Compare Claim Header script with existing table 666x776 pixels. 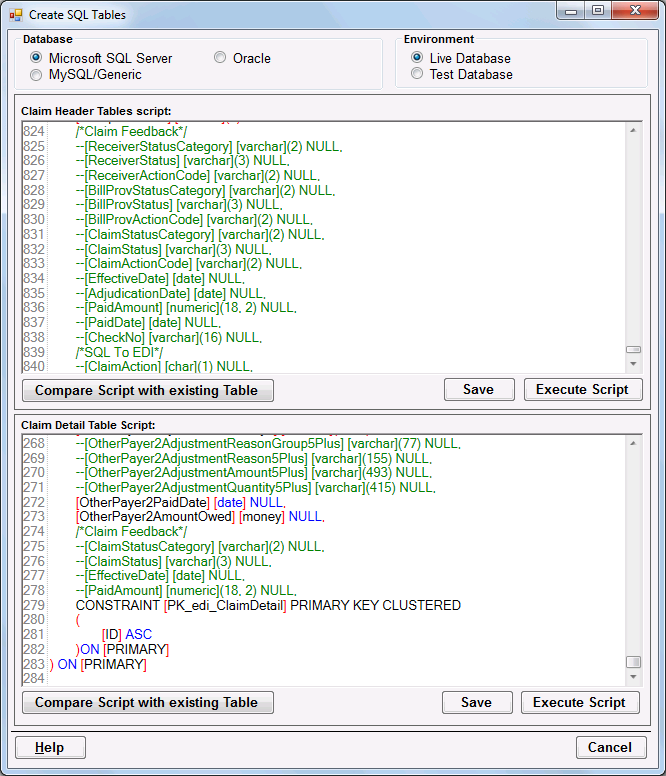(147, 390)
